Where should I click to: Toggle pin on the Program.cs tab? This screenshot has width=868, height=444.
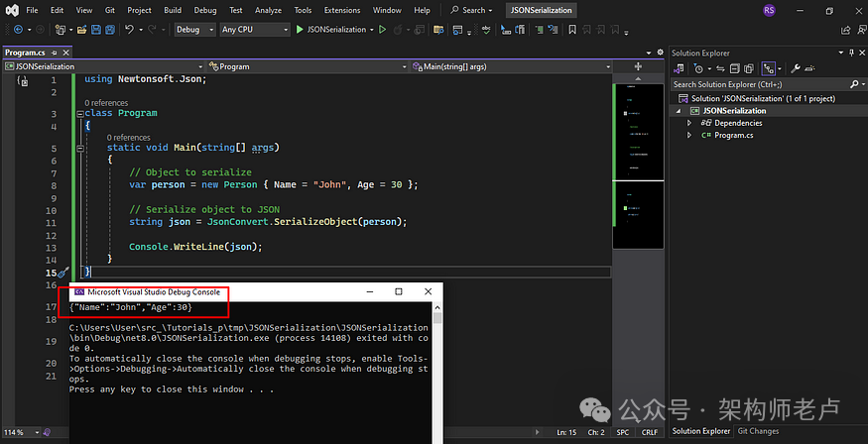coord(55,54)
